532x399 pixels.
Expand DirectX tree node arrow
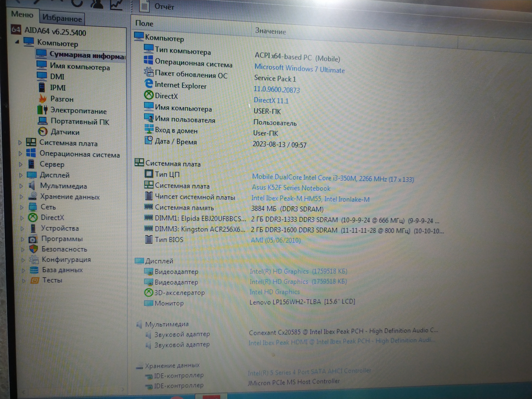pos(22,218)
